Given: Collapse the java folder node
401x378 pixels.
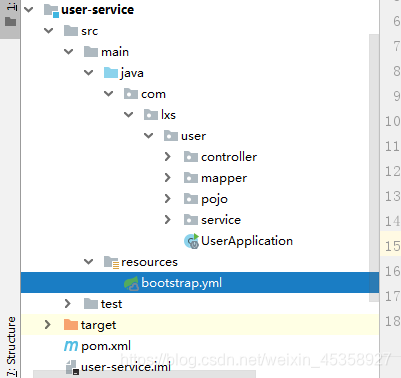Looking at the screenshot, I should tap(89, 73).
